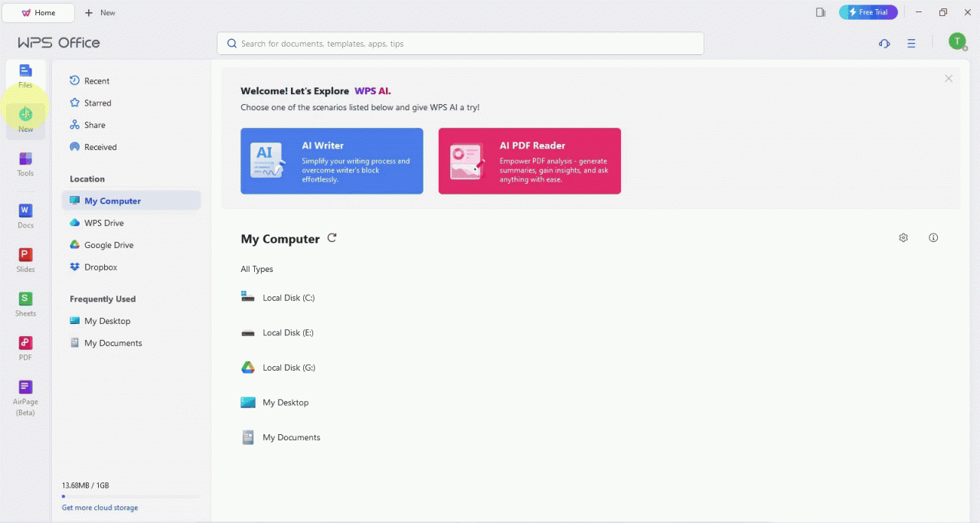This screenshot has width=980, height=523.
Task: Click the Free Trial button
Action: 868,12
